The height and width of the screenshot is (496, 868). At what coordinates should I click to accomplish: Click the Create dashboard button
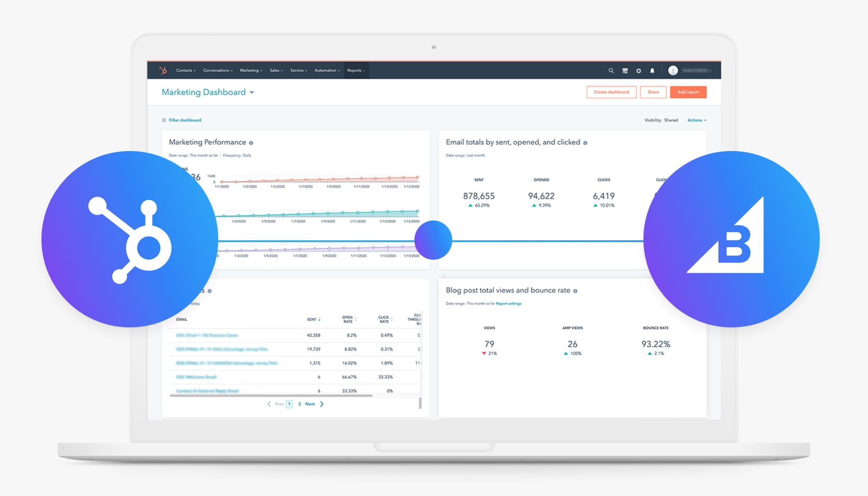pos(611,92)
